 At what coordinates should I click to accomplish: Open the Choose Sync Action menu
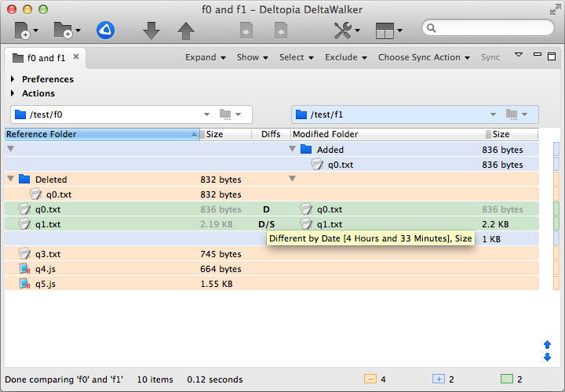click(x=424, y=57)
